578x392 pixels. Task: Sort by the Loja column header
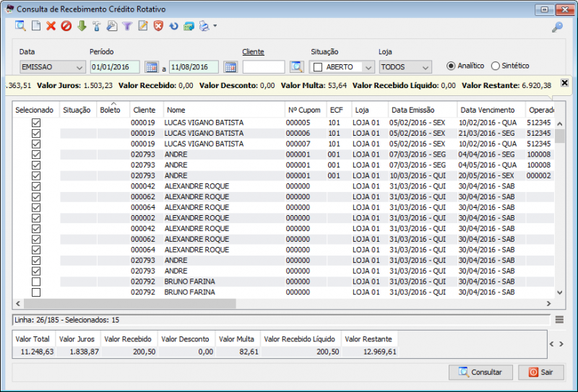tap(370, 110)
